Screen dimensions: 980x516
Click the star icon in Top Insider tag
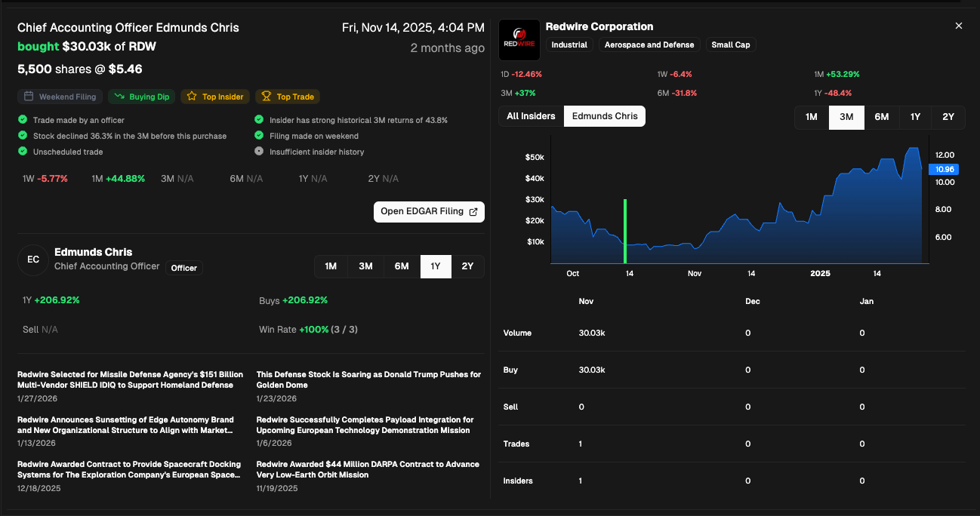[192, 97]
